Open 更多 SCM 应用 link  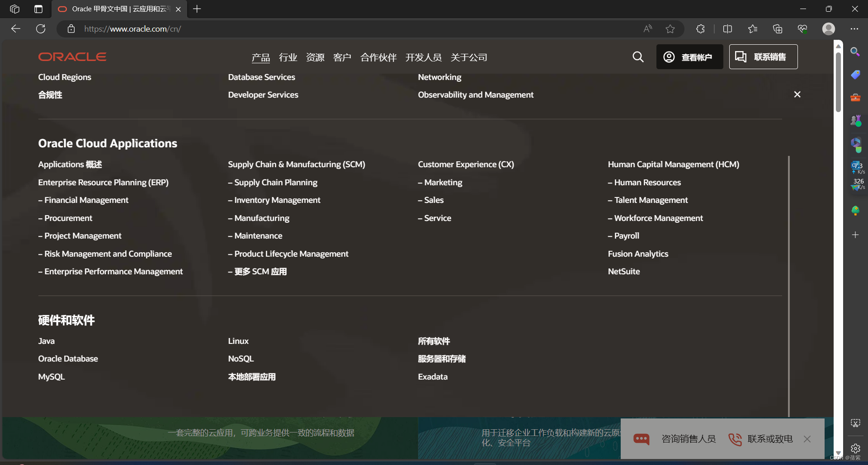pos(257,272)
